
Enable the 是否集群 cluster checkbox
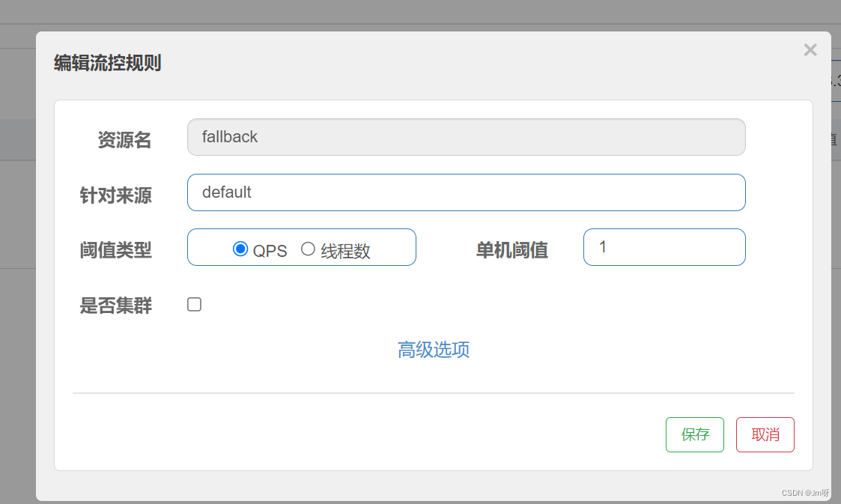pyautogui.click(x=194, y=304)
